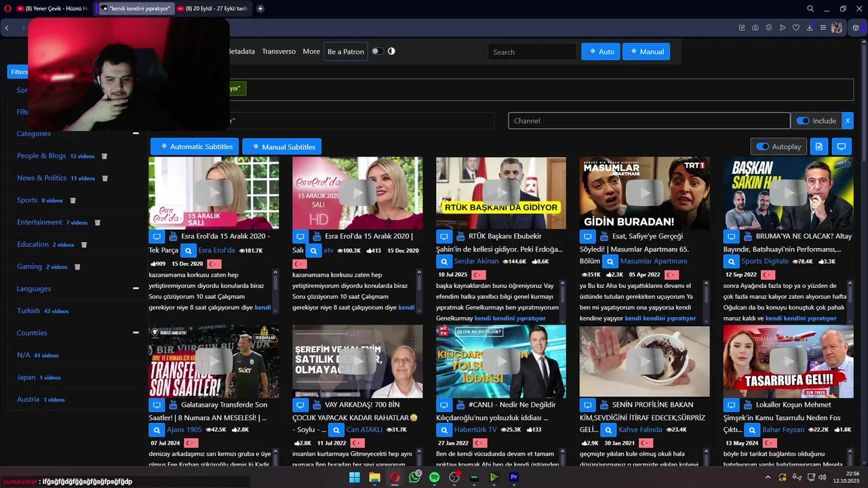
Task: Play the Masumlar Apartmanı video thumbnail
Action: coord(644,193)
